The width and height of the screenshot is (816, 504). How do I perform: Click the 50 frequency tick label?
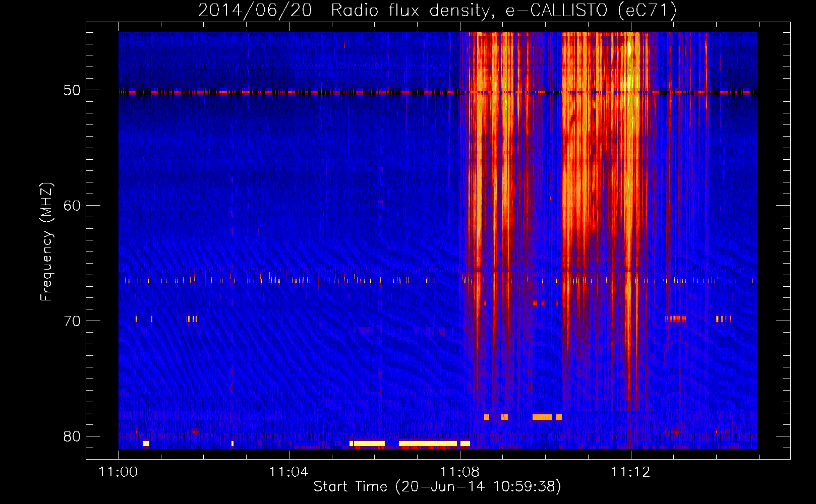click(72, 91)
